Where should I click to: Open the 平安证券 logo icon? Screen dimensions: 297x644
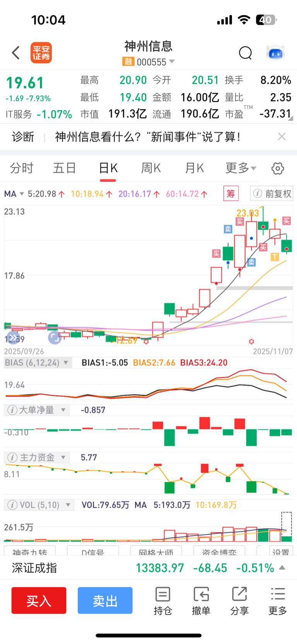point(41,53)
